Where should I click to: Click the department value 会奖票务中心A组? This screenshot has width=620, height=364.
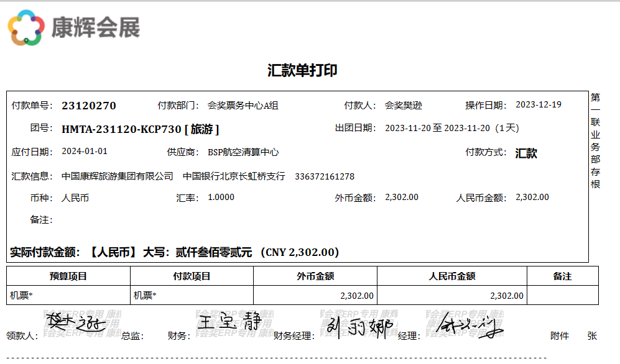click(x=243, y=106)
